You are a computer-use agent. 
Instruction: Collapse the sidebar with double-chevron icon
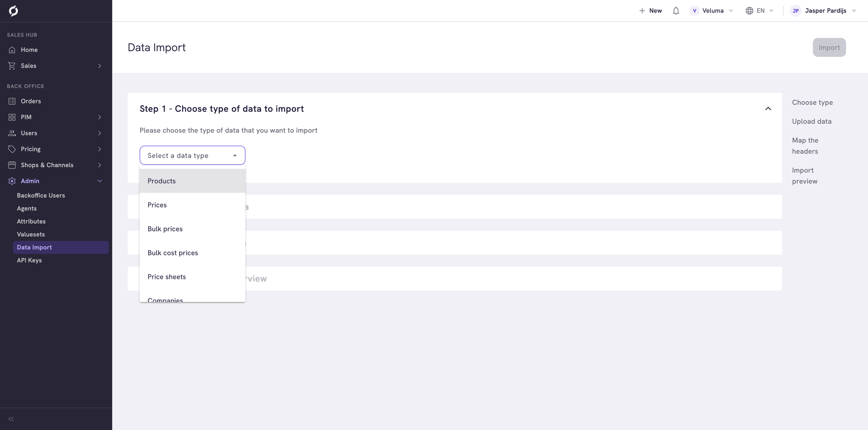tap(11, 419)
